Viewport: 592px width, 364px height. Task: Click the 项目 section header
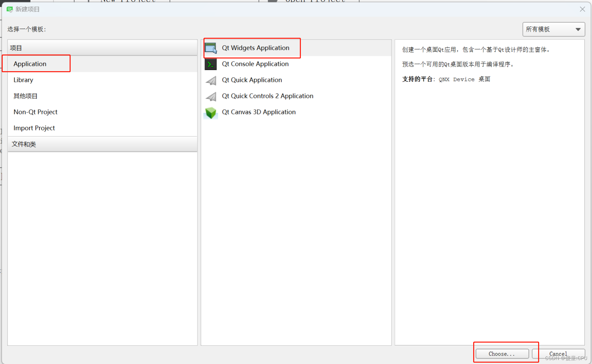click(x=102, y=48)
